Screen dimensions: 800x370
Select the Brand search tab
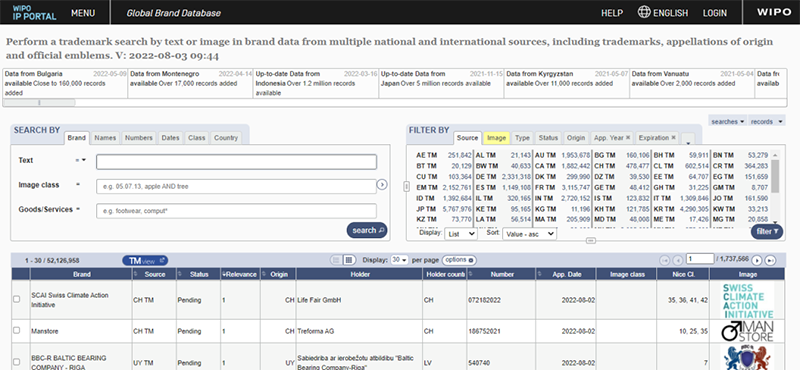[77, 138]
